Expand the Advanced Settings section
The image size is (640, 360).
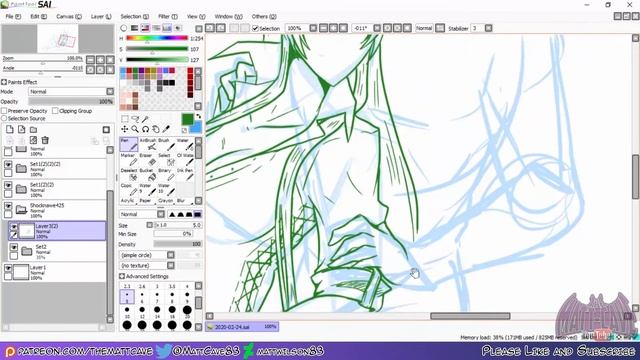click(122, 276)
